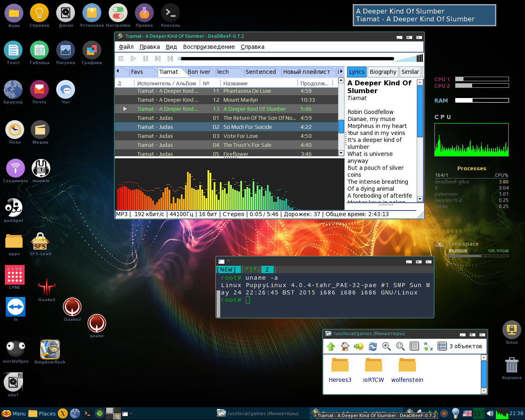Open the Heroes3 folder
This screenshot has height=420, width=525.
340,370
